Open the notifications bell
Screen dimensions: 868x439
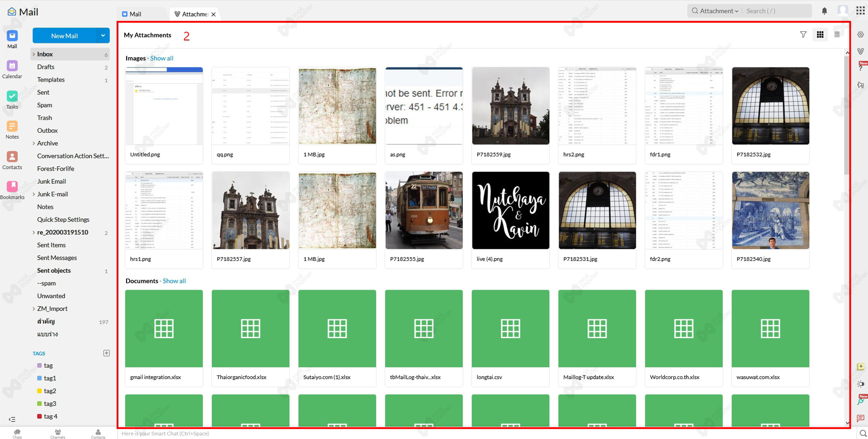pos(825,11)
